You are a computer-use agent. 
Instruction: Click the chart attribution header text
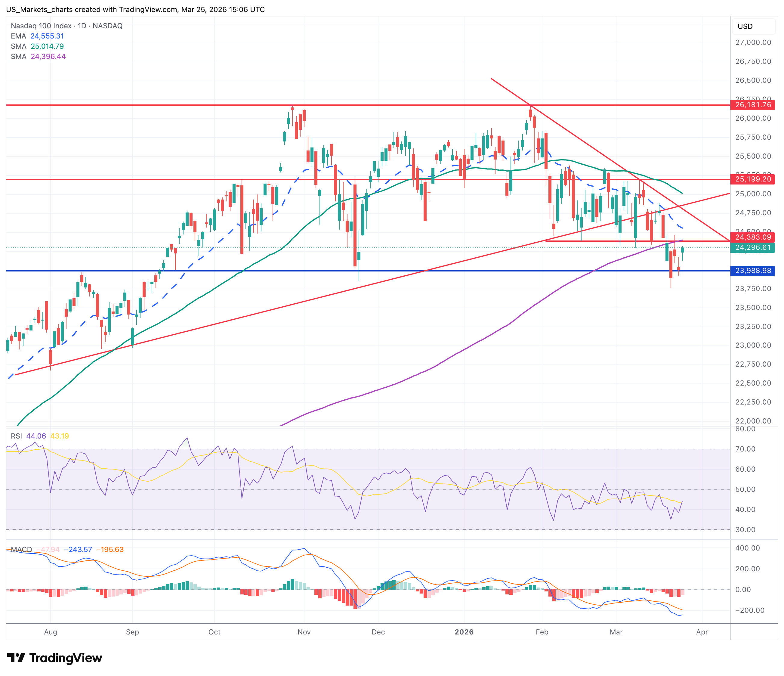point(135,9)
